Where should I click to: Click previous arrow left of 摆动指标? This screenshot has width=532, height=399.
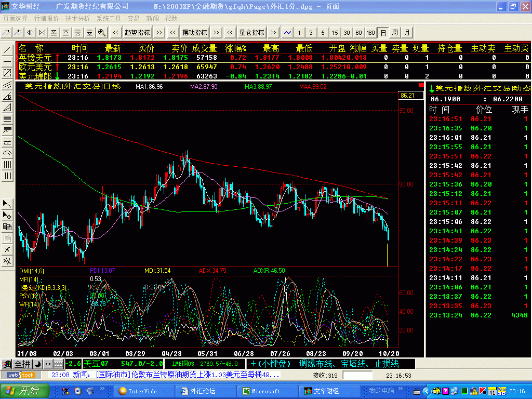[x=173, y=33]
